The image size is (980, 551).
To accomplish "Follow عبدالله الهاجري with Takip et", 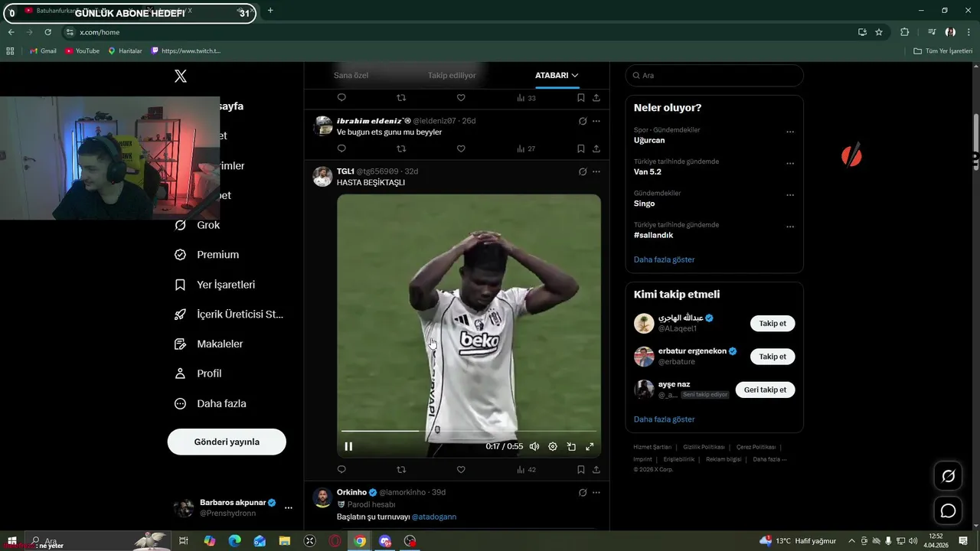I will 773,324.
